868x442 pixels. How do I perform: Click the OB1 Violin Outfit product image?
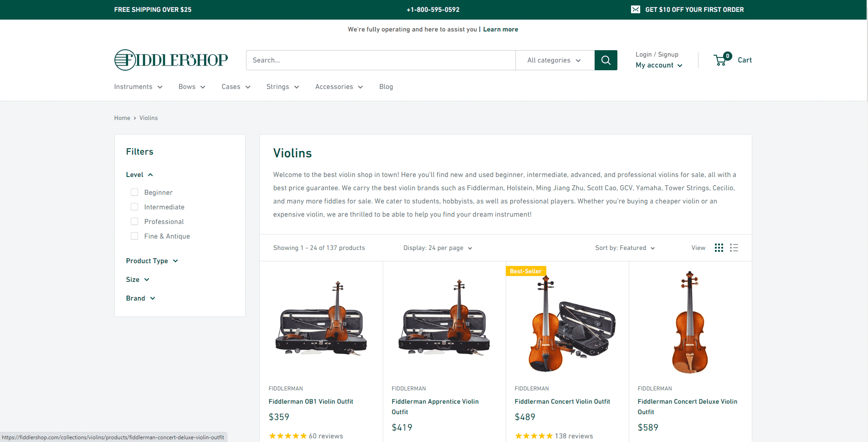pyautogui.click(x=321, y=318)
